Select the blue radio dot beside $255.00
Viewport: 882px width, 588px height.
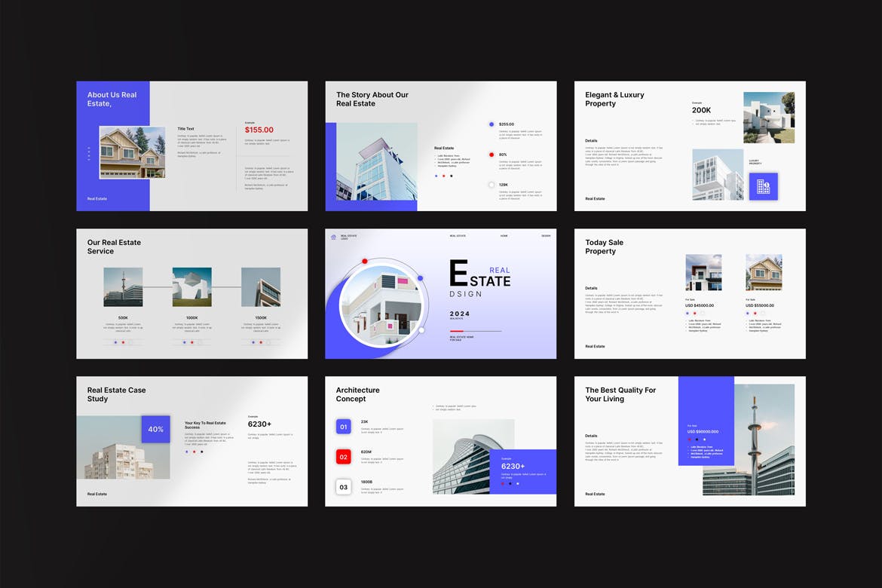coord(492,124)
